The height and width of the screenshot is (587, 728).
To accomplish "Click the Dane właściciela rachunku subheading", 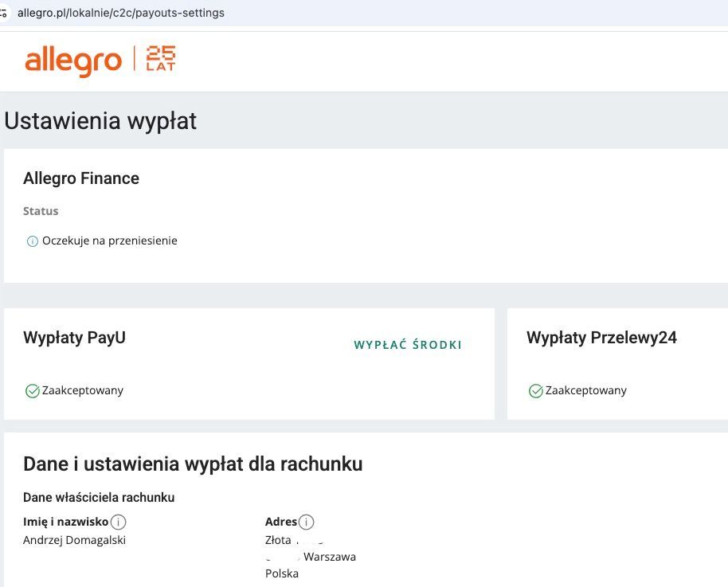I will [99, 497].
